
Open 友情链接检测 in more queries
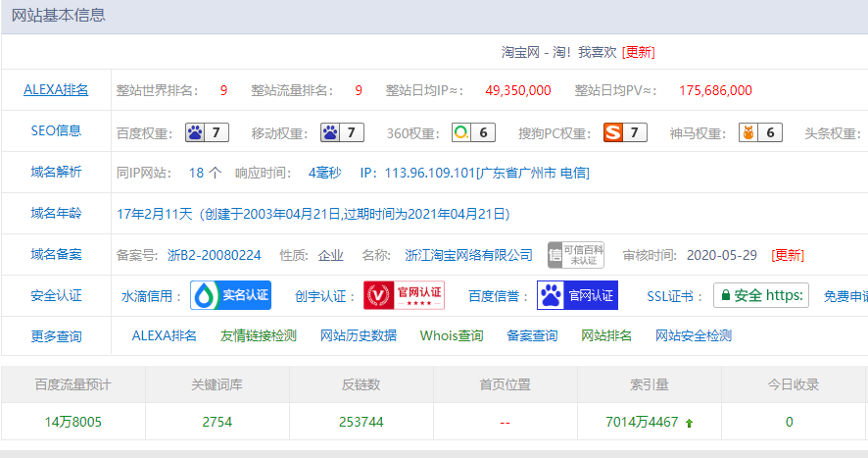pyautogui.click(x=259, y=335)
